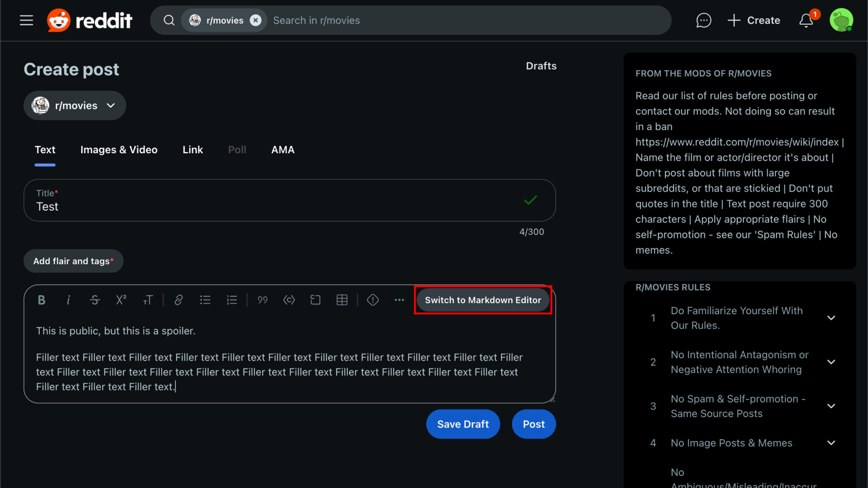Switch to the Markdown Editor
This screenshot has width=868, height=488.
pyautogui.click(x=482, y=300)
